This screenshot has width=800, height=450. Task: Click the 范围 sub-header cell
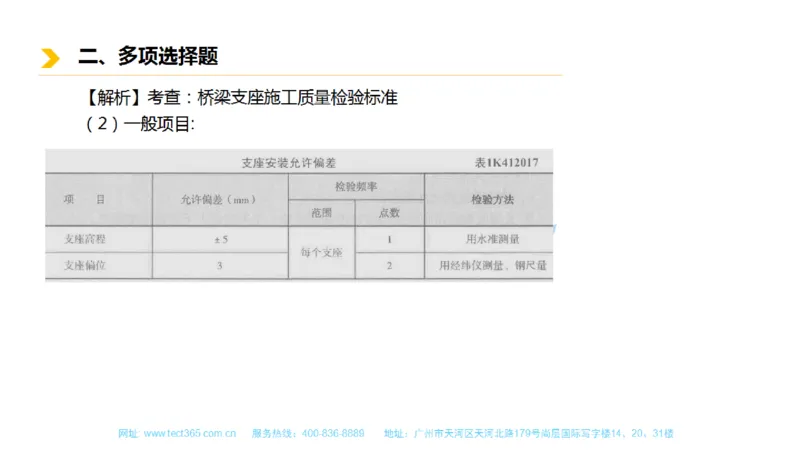coord(321,213)
